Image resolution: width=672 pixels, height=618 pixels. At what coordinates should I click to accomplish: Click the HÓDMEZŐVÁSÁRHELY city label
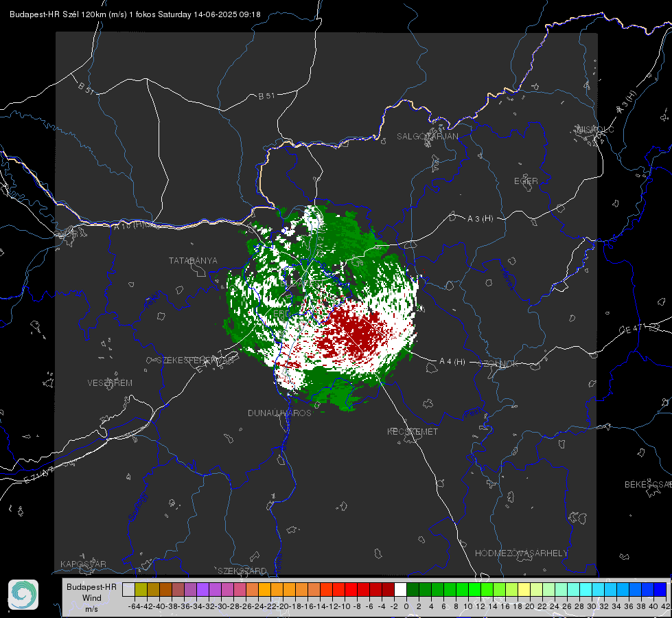[521, 553]
